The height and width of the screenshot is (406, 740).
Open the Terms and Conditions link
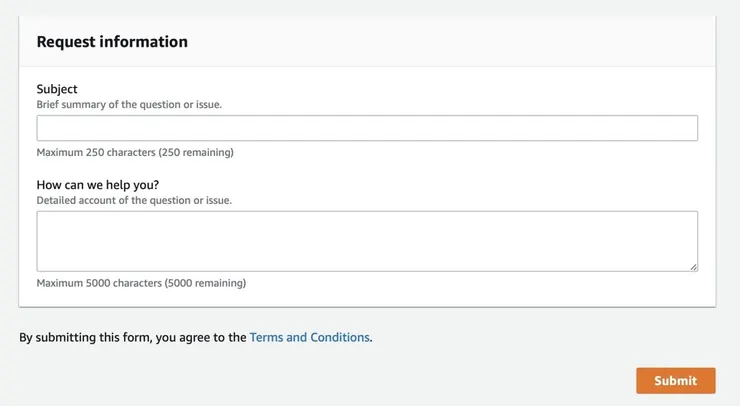(x=309, y=338)
